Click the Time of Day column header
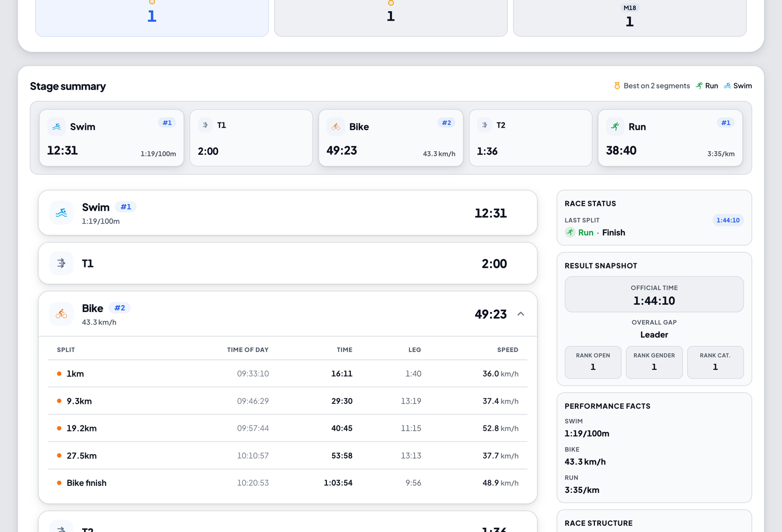The height and width of the screenshot is (532, 782). (x=247, y=350)
